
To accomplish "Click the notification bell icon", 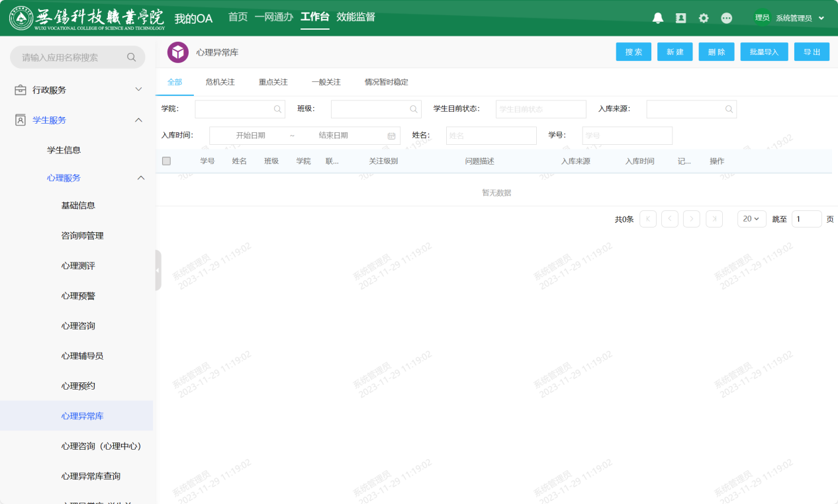I will point(657,19).
